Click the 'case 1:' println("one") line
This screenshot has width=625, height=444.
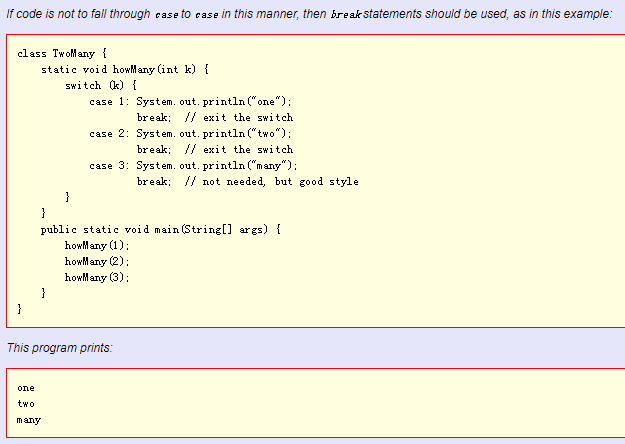click(x=191, y=102)
